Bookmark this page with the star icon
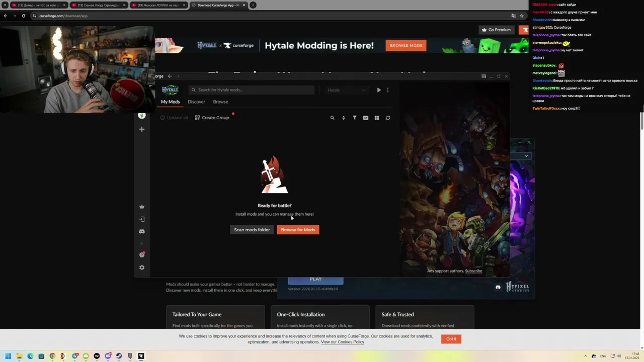The width and height of the screenshot is (644, 362). [522, 16]
